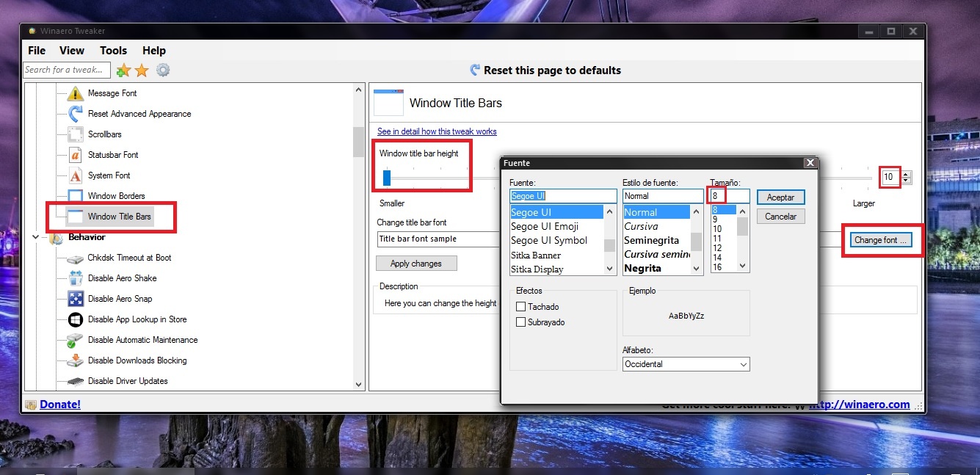Open the System Font tree icon
Screen dimensions: 980x475
[x=76, y=175]
